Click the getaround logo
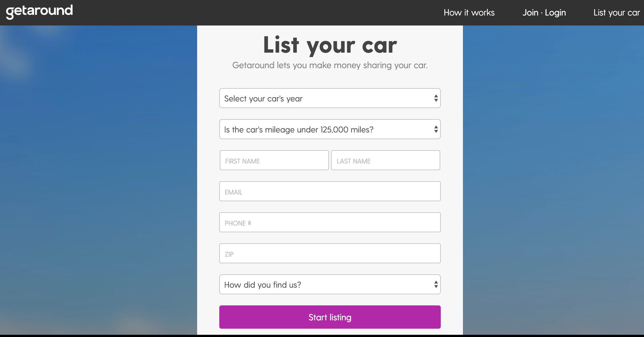The height and width of the screenshot is (337, 644). click(39, 12)
